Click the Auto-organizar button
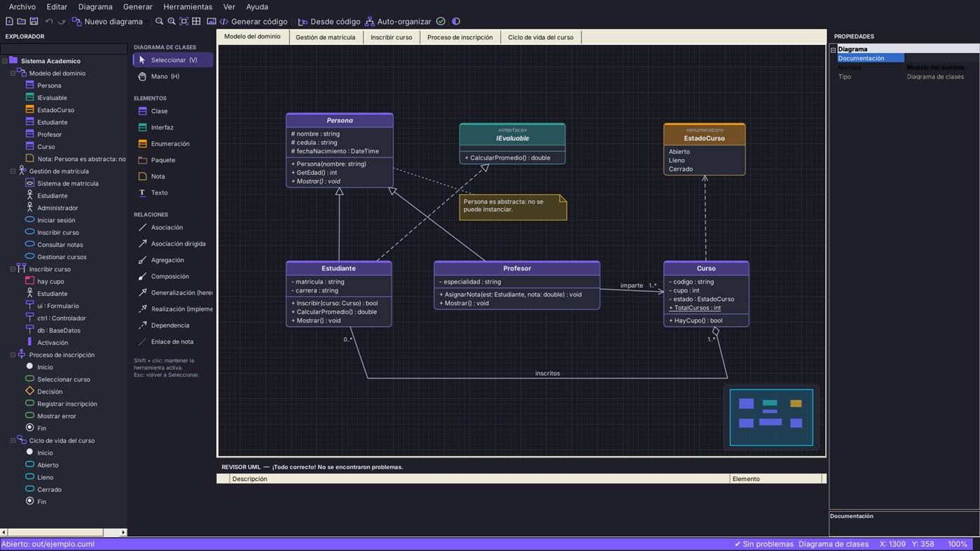980x551 pixels. (x=398, y=22)
